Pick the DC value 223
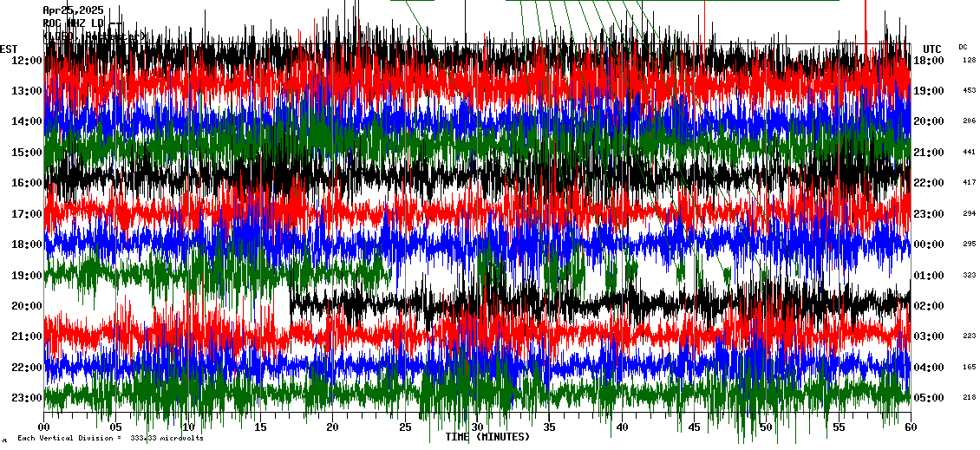980x450 pixels. [970, 336]
